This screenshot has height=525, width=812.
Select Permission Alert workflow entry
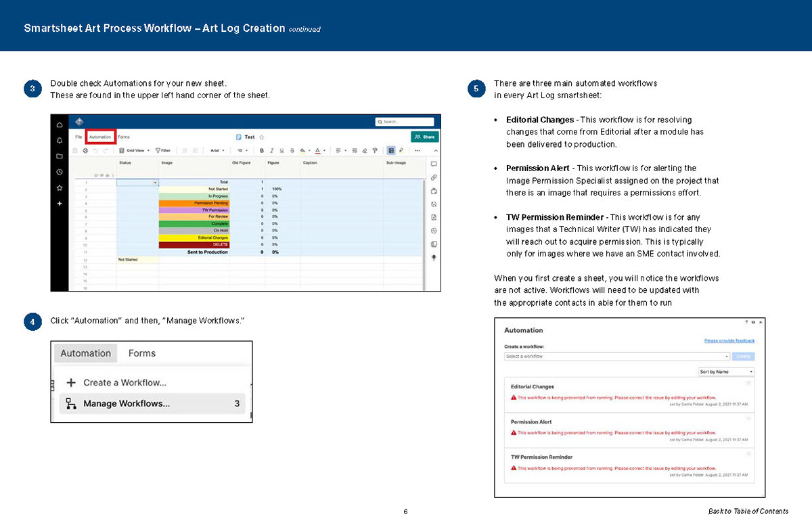(x=630, y=430)
